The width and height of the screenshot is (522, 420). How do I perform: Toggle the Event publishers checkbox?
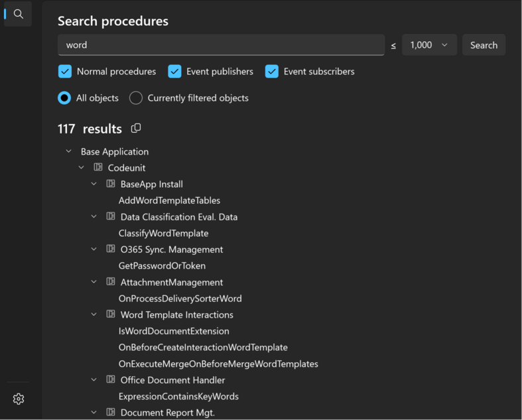[174, 71]
